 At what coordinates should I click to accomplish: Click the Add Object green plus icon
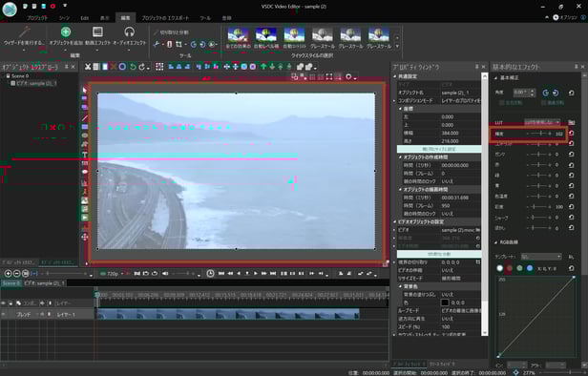[x=66, y=32]
